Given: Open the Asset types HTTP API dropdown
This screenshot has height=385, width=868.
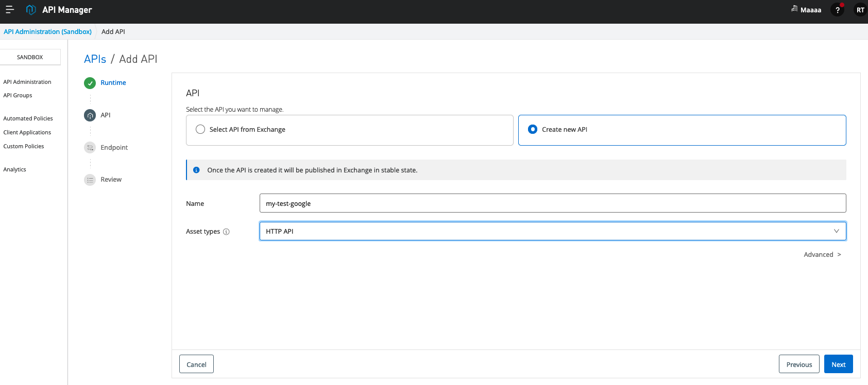Looking at the screenshot, I should [552, 231].
